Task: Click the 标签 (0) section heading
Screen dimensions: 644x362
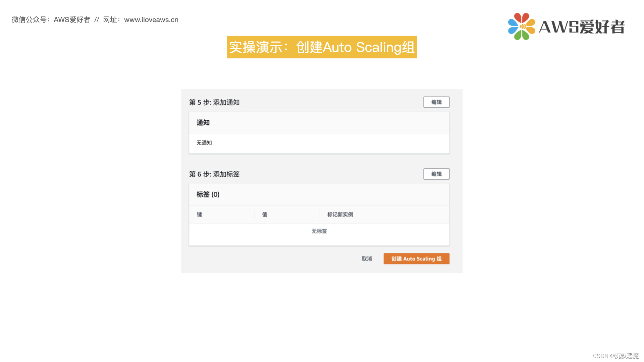Action: pyautogui.click(x=208, y=194)
